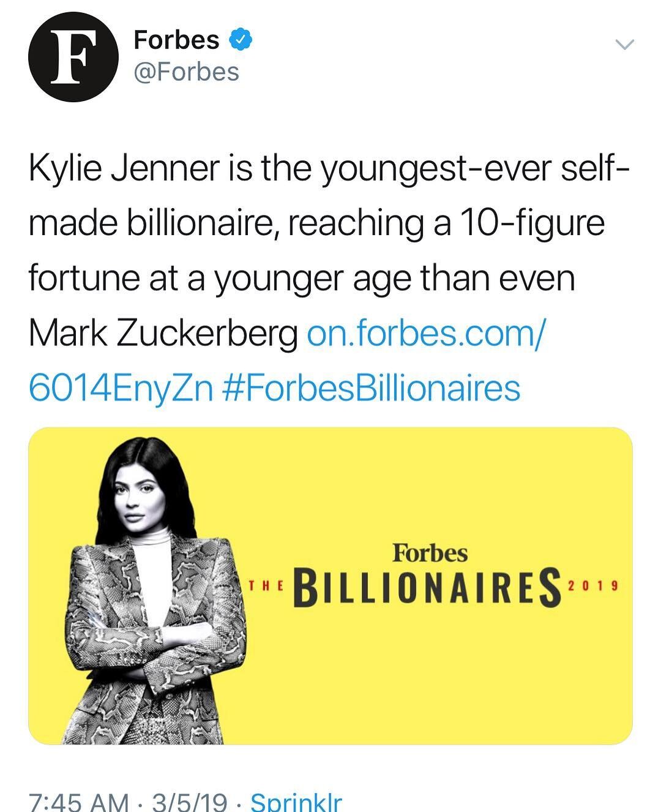Image resolution: width=661 pixels, height=812 pixels.
Task: Click the red THE text in image
Action: 265,586
